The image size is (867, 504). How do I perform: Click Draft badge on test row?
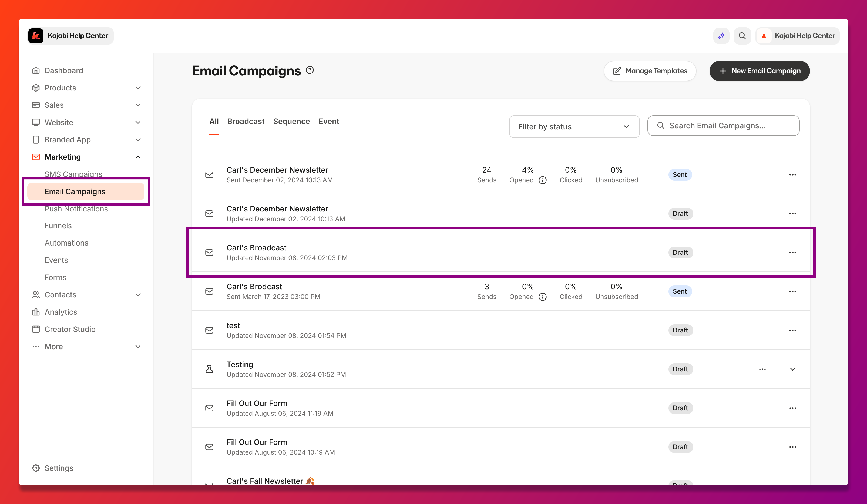pos(680,330)
